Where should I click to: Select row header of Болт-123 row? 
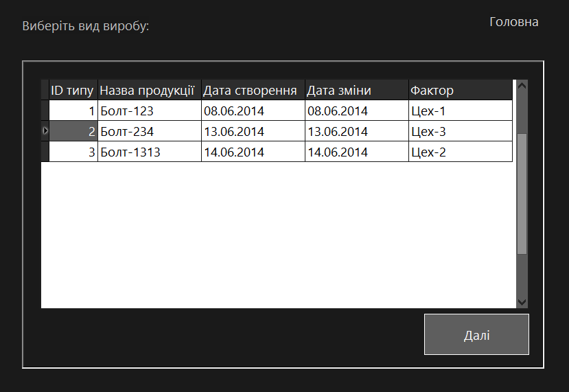tap(45, 111)
